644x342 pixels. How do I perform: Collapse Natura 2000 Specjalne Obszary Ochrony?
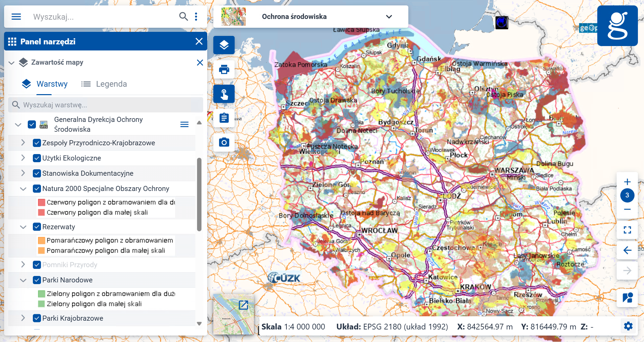coord(23,189)
